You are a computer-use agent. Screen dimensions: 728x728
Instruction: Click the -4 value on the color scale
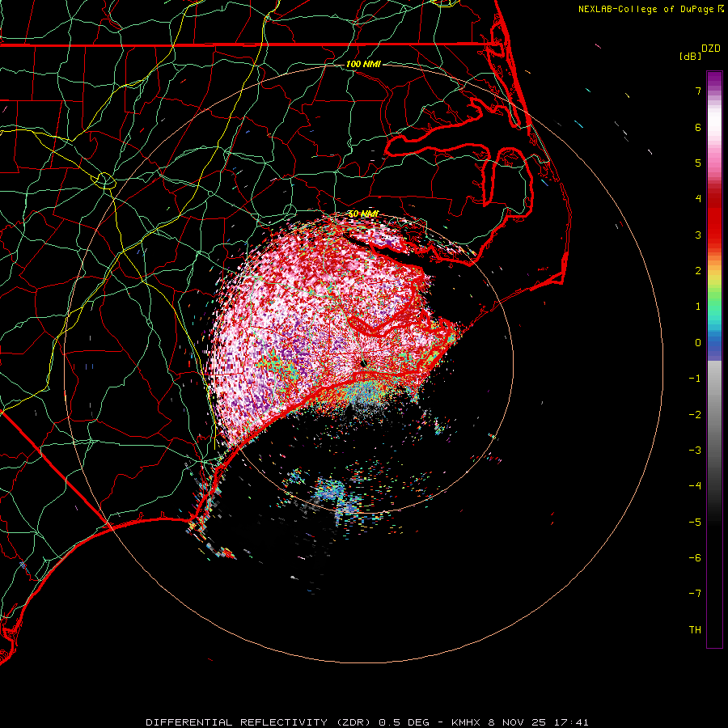tap(695, 486)
